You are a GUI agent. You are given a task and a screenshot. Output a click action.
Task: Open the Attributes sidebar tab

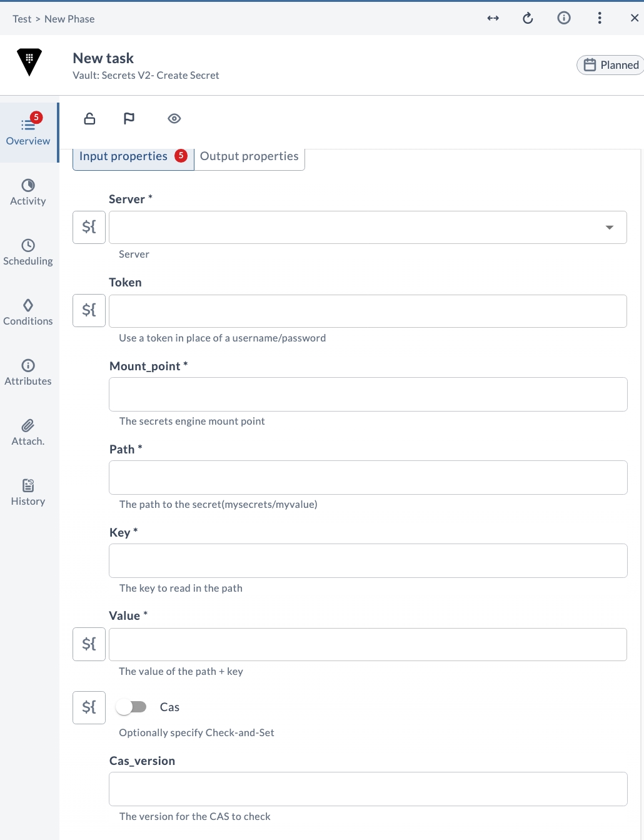[28, 372]
